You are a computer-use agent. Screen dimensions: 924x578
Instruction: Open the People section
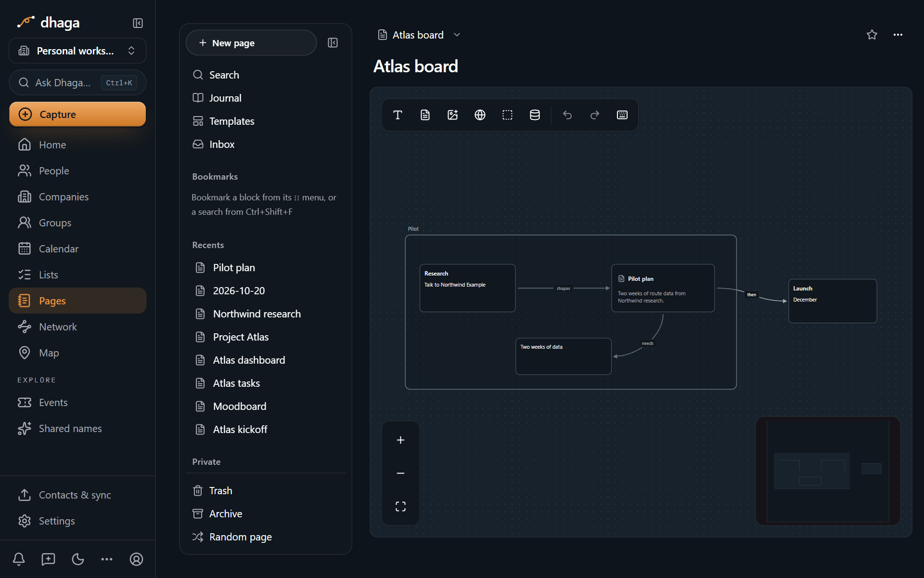pyautogui.click(x=77, y=171)
